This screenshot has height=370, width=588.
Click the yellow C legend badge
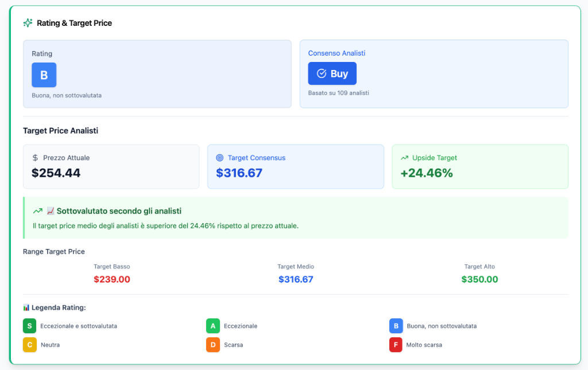pyautogui.click(x=30, y=345)
